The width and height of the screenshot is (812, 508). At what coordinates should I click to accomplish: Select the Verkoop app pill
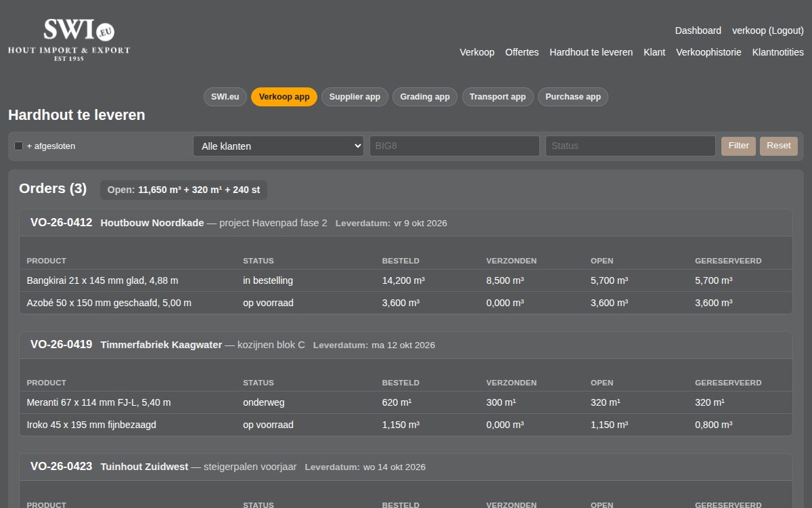[x=284, y=97]
